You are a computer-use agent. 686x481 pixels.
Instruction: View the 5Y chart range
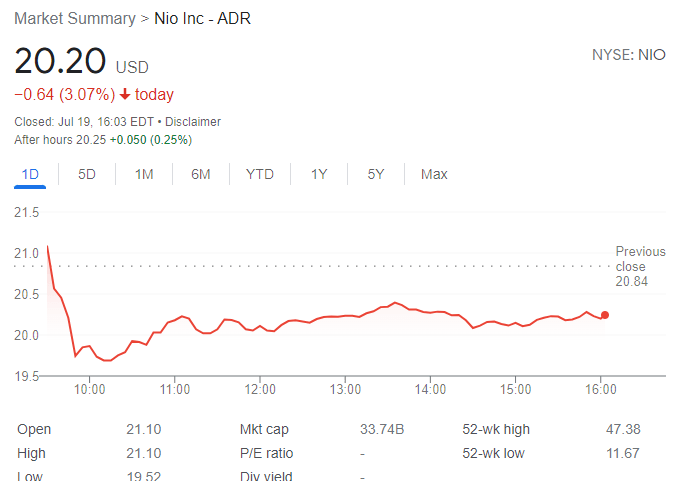[376, 174]
